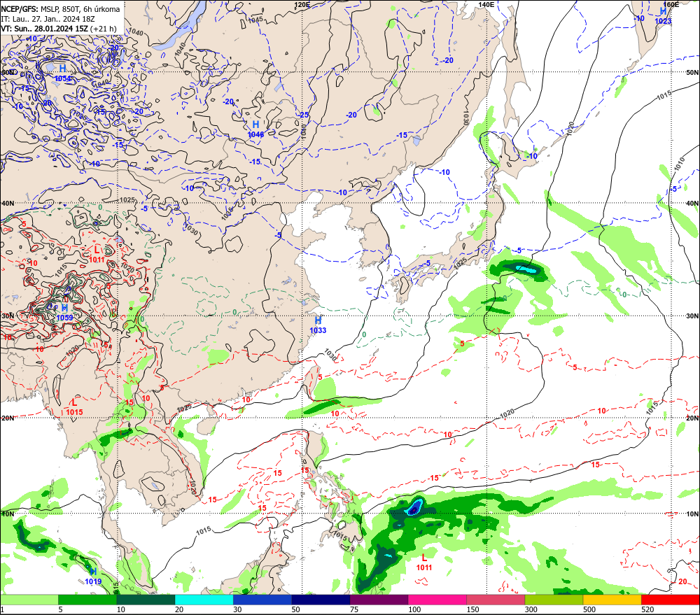Select the yellow-green 300 mm legend swatch
Image resolution: width=700 pixels, height=615 pixels.
(x=554, y=600)
